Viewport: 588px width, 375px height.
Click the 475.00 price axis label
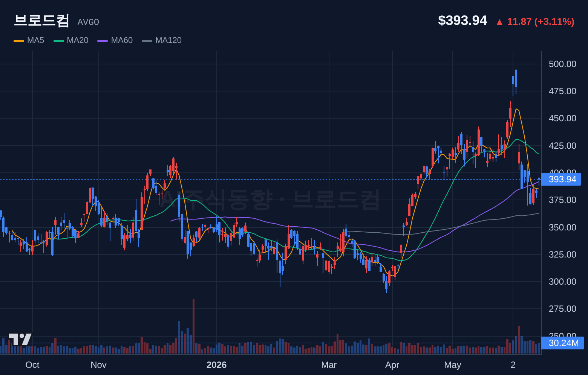(562, 91)
